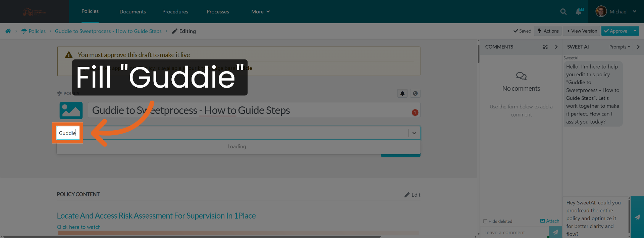Open the Approve split dropdown arrow
The image size is (644, 238).
click(x=635, y=31)
